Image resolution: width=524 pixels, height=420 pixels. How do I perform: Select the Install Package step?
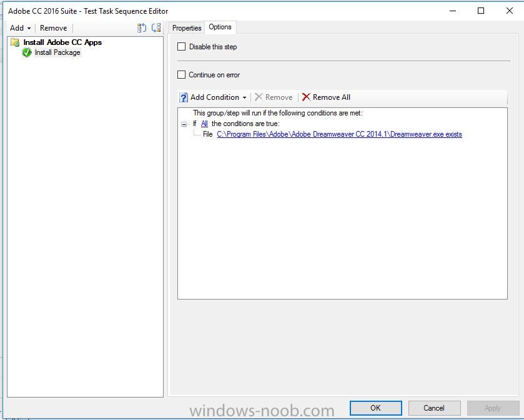tap(57, 52)
